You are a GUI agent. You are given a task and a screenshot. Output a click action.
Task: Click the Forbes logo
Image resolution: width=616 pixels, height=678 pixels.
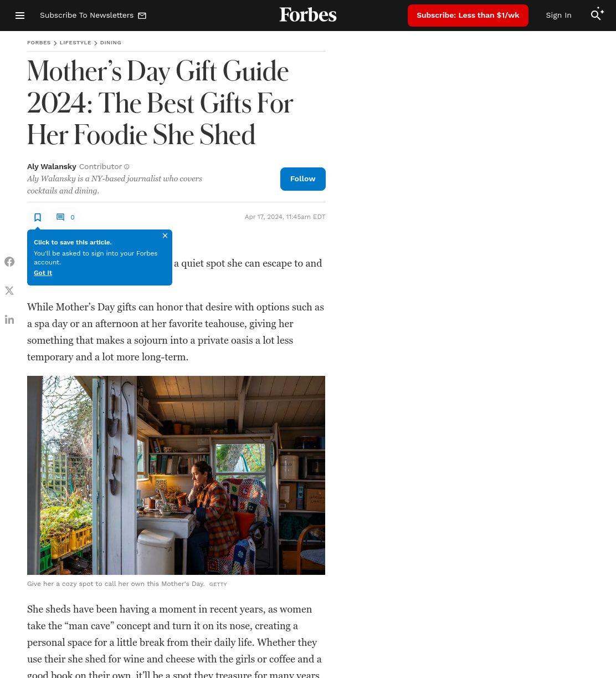point(308,14)
